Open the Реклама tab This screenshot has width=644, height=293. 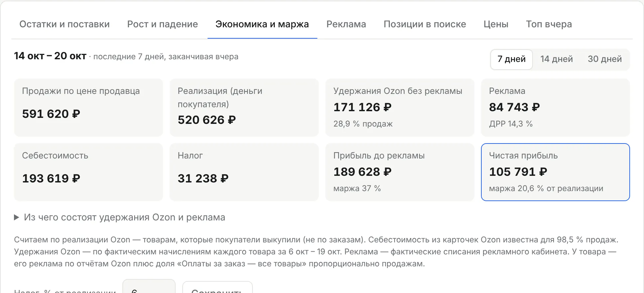(x=346, y=24)
